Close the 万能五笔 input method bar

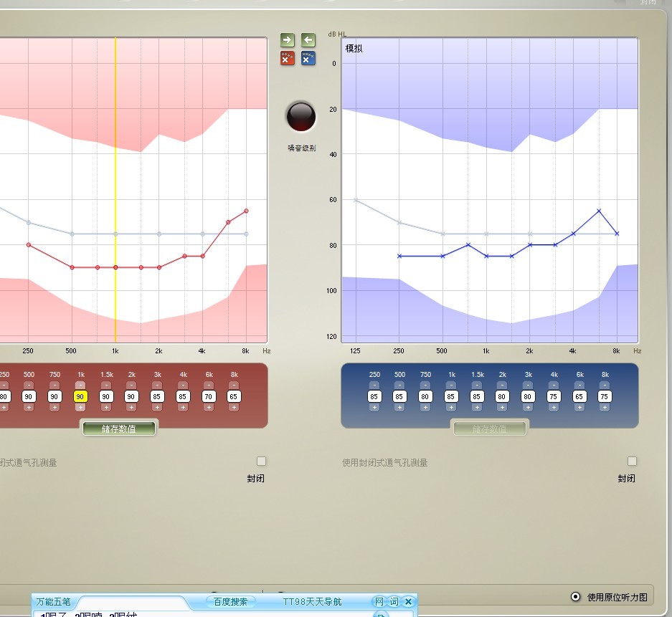(x=408, y=602)
